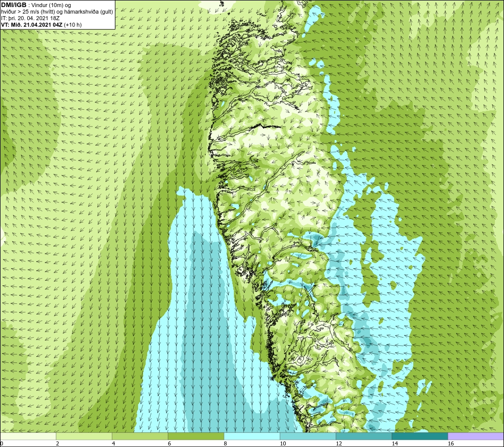The height and width of the screenshot is (447, 504).
Task: Click the 12–14 m/s teal legend swatch
Action: tap(364, 436)
